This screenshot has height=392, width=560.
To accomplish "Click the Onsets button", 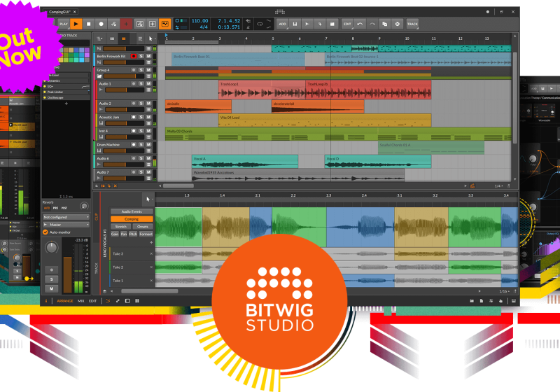I will [143, 226].
